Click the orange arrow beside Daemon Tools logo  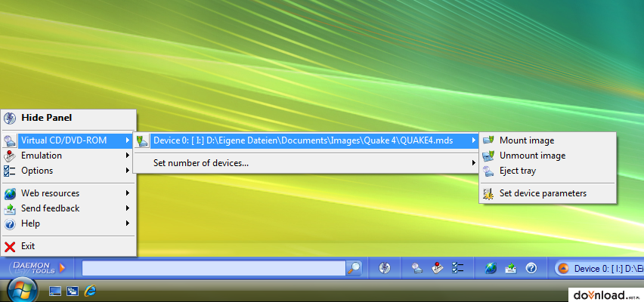62,268
